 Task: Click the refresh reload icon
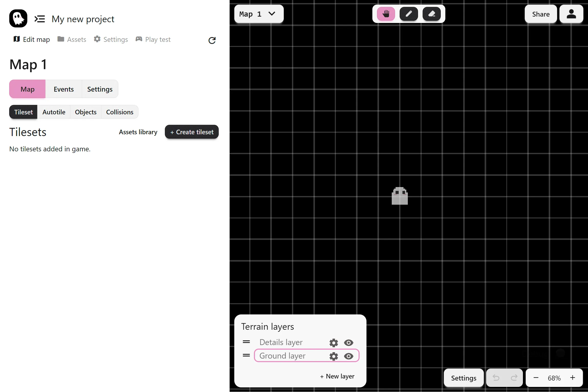click(x=212, y=40)
